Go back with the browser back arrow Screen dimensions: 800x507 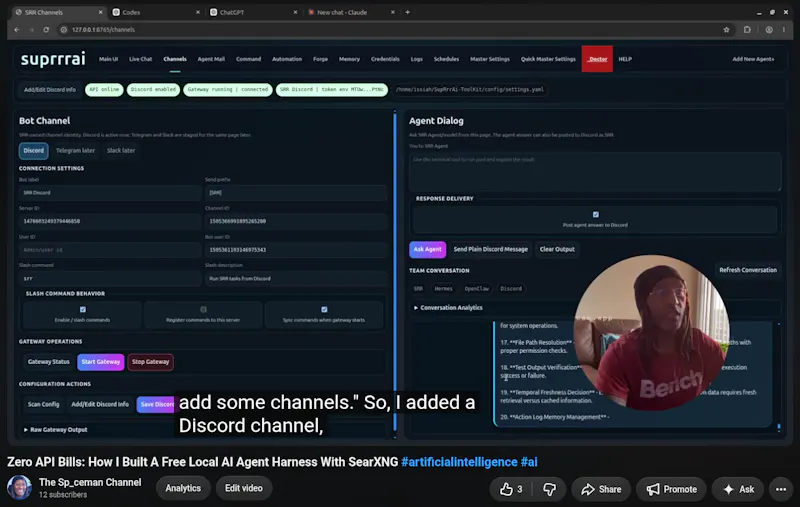(x=17, y=30)
